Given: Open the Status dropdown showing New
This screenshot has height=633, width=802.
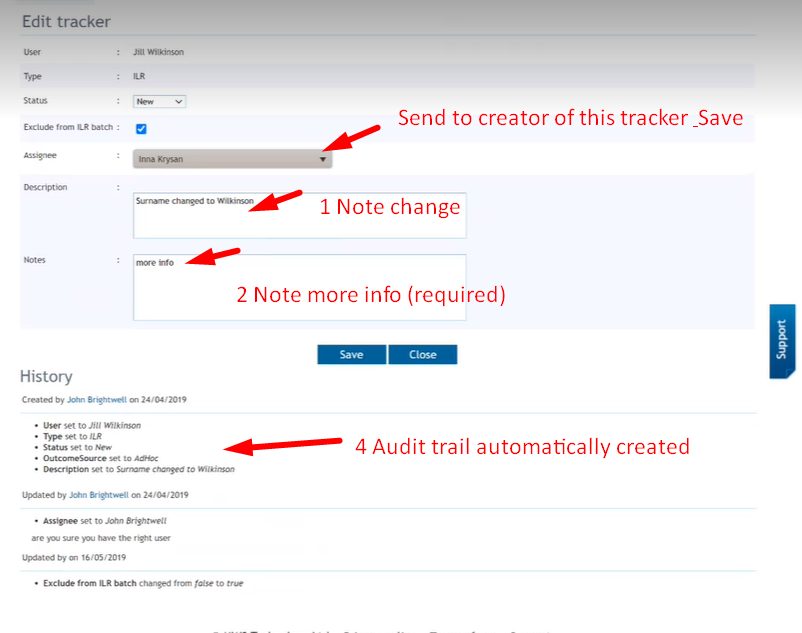Looking at the screenshot, I should (159, 101).
